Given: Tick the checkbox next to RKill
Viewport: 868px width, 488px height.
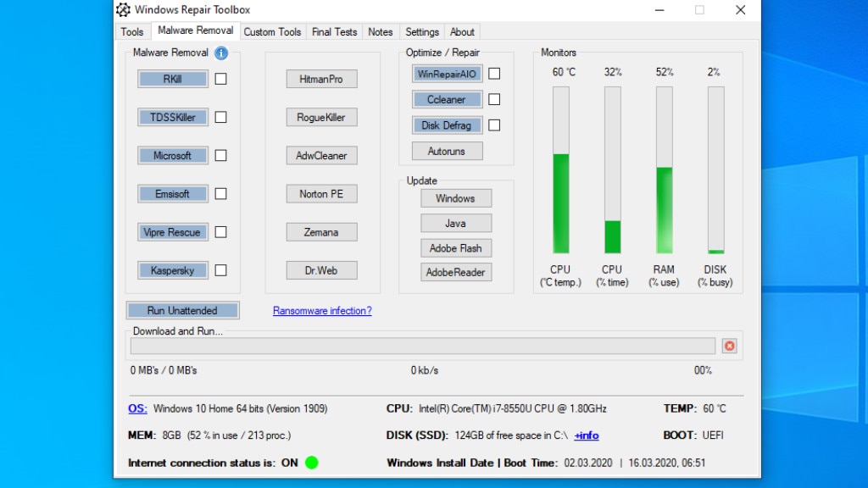Looking at the screenshot, I should point(221,79).
